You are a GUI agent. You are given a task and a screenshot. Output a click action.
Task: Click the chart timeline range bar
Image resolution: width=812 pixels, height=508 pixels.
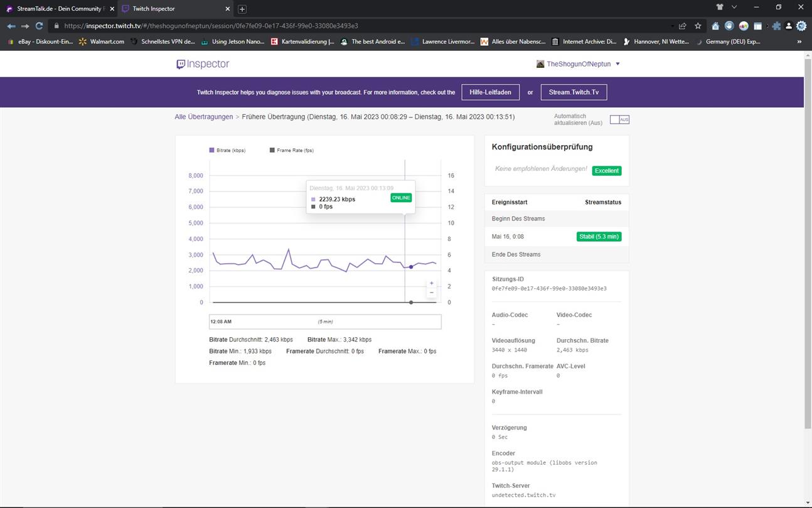tap(325, 322)
